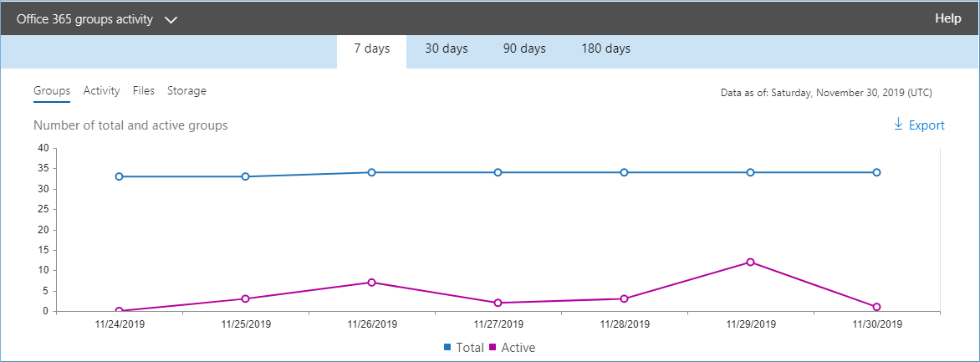Click the Active data point for 11/28/2019

pyautogui.click(x=624, y=298)
